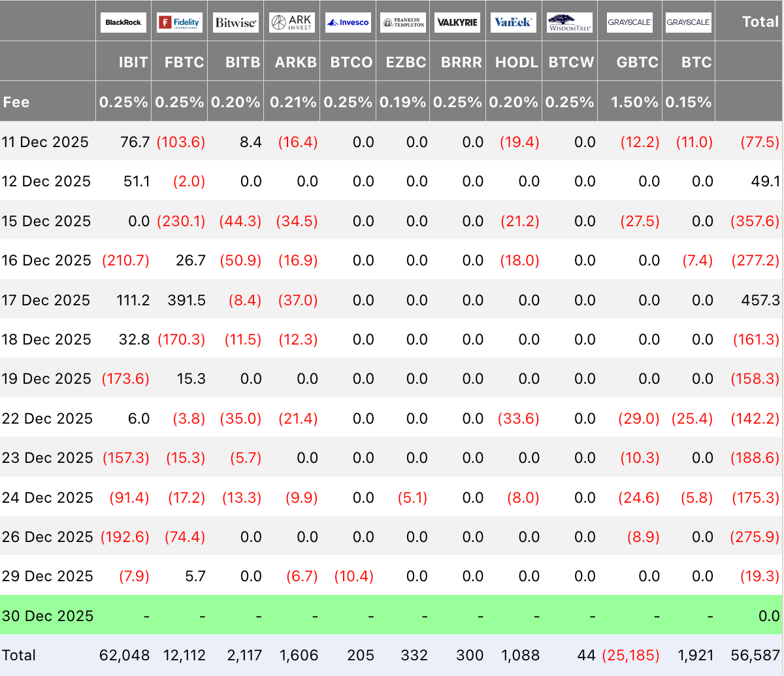Select the 23 Dec 2025 date row
The height and width of the screenshot is (676, 784).
click(392, 458)
